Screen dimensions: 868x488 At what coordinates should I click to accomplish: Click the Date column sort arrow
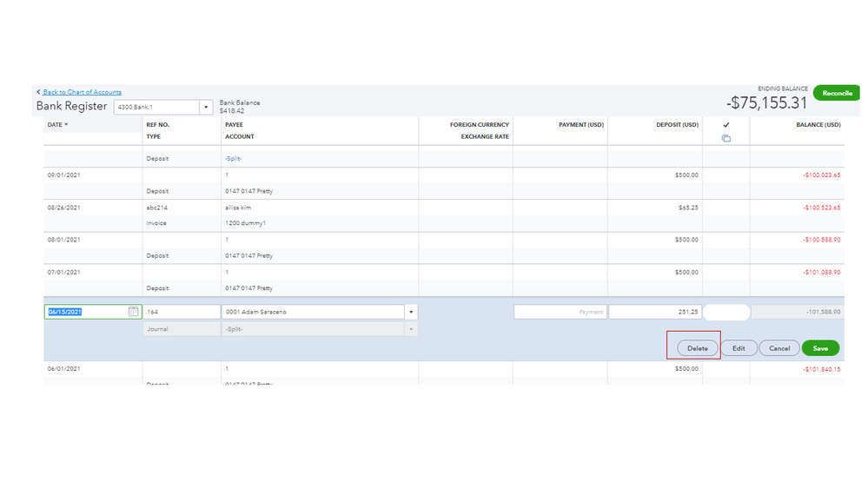[x=67, y=125]
